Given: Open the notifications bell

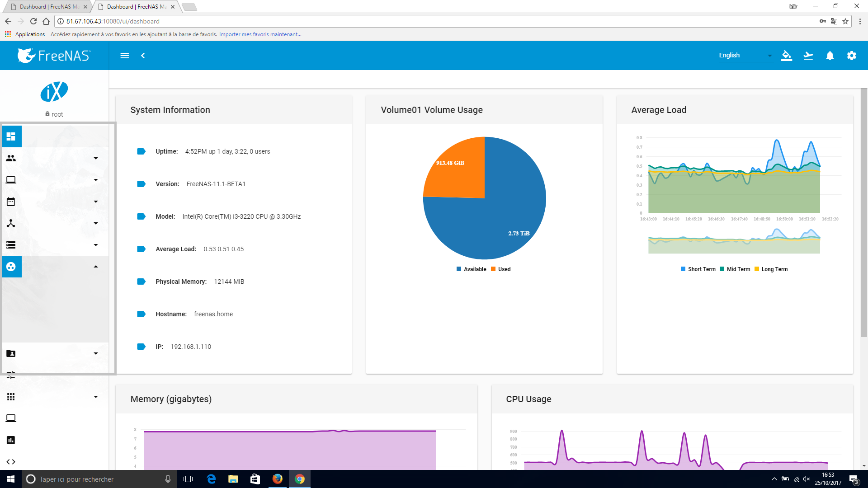Looking at the screenshot, I should click(x=830, y=56).
